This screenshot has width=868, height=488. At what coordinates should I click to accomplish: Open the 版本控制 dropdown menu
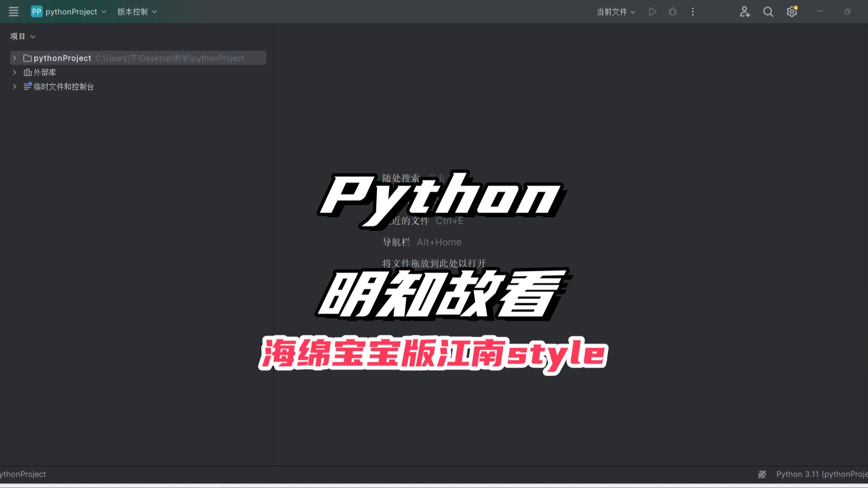click(137, 12)
